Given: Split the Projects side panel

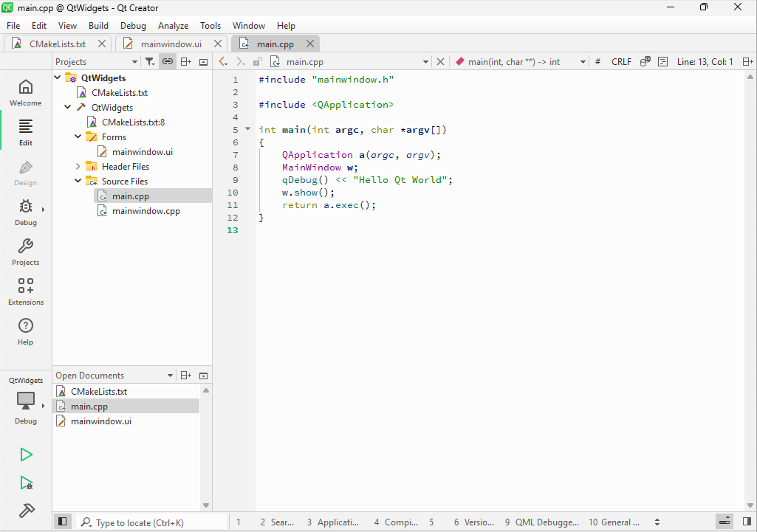Looking at the screenshot, I should [x=186, y=62].
